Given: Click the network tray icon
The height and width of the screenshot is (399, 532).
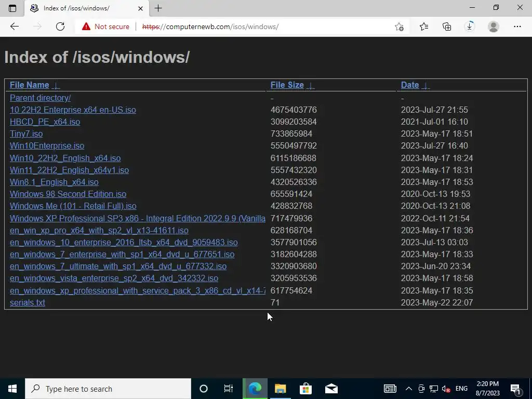Looking at the screenshot, I should coord(434,389).
